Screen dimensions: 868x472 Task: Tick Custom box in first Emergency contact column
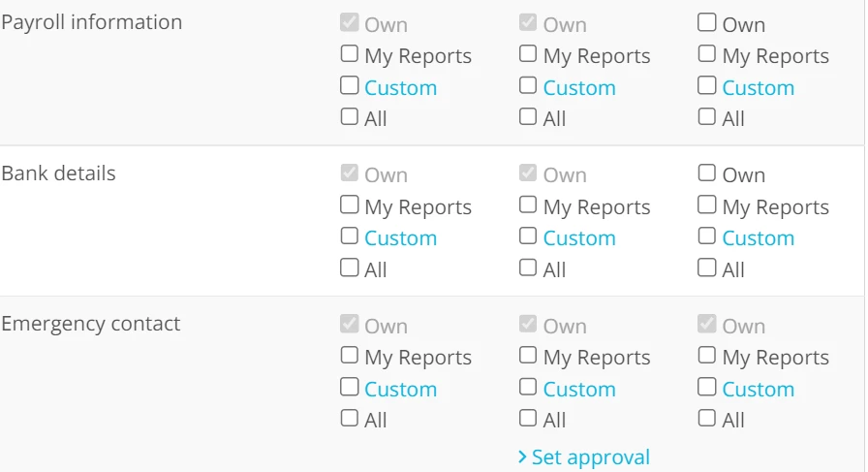pos(350,387)
